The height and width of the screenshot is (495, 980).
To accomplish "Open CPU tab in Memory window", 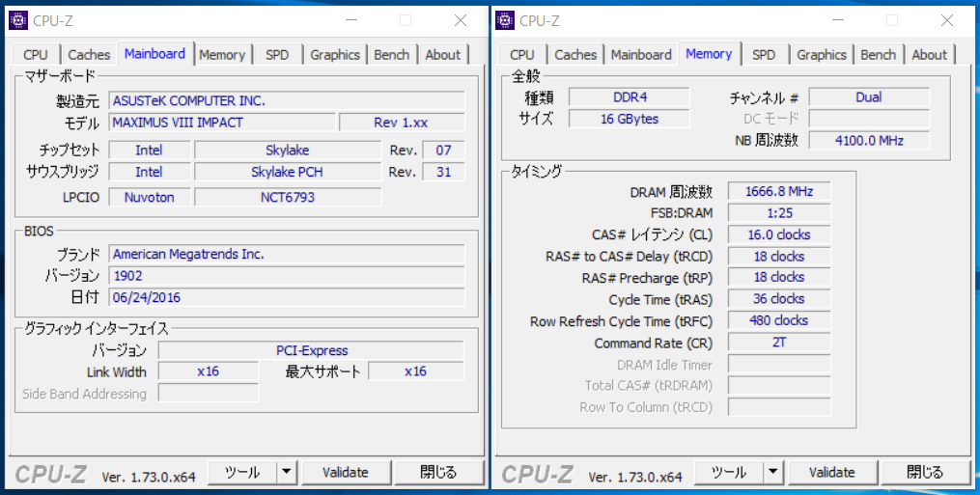I will tap(522, 54).
